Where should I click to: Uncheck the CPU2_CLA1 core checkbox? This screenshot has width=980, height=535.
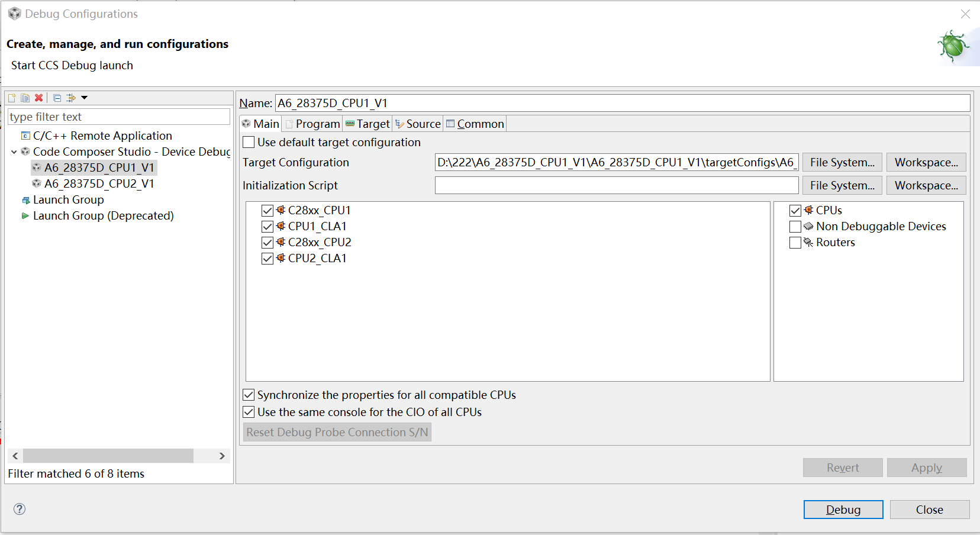267,259
